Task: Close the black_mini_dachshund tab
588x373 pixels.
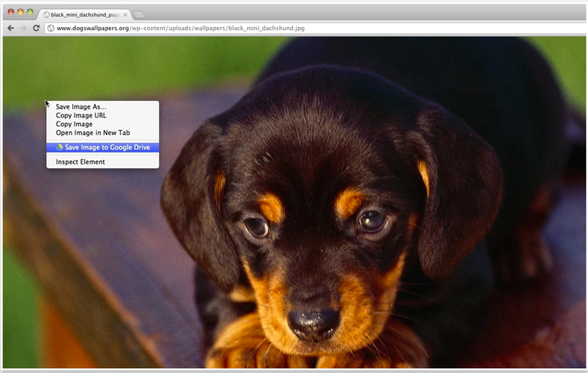Action: point(125,14)
